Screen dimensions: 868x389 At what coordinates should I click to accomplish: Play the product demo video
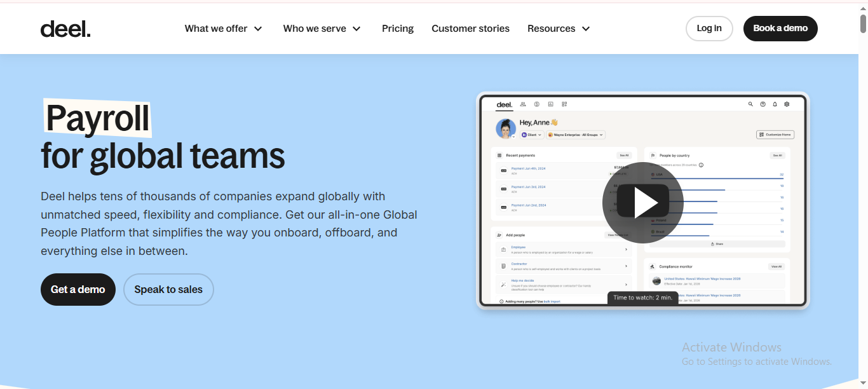643,203
